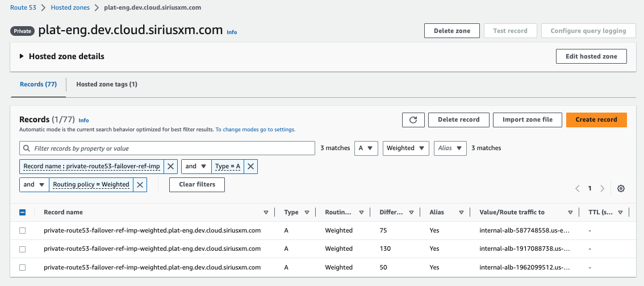The width and height of the screenshot is (644, 286).
Task: Click page number 1 in pagination
Action: tap(590, 189)
